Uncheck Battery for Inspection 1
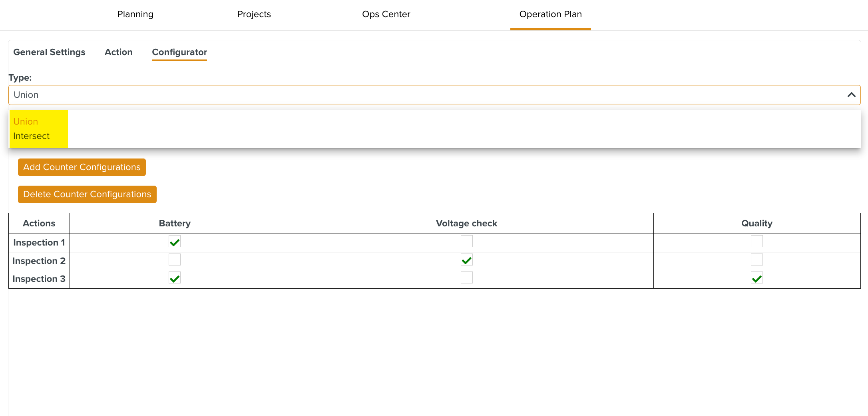868x416 pixels. 175,242
